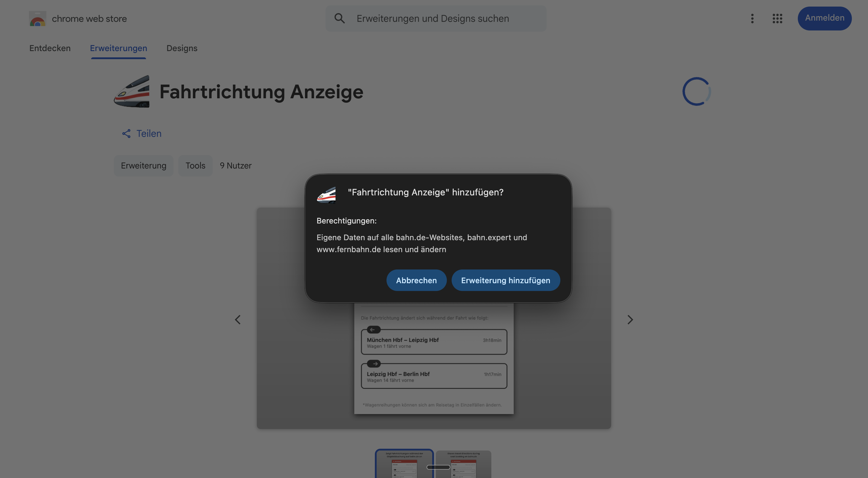Click the 3h18min duration text
Viewport: 868px width, 478px height.
[492, 340]
